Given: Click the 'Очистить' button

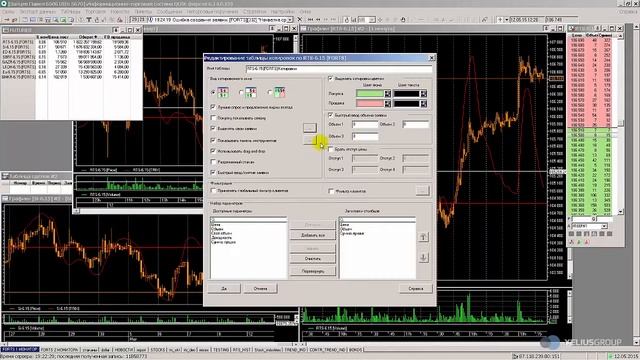Looking at the screenshot, I should (x=313, y=258).
